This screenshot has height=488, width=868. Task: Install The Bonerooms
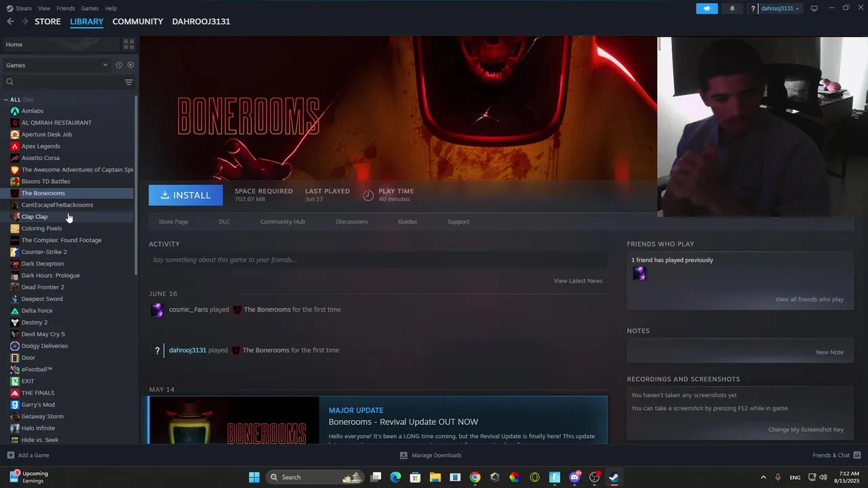(x=186, y=195)
